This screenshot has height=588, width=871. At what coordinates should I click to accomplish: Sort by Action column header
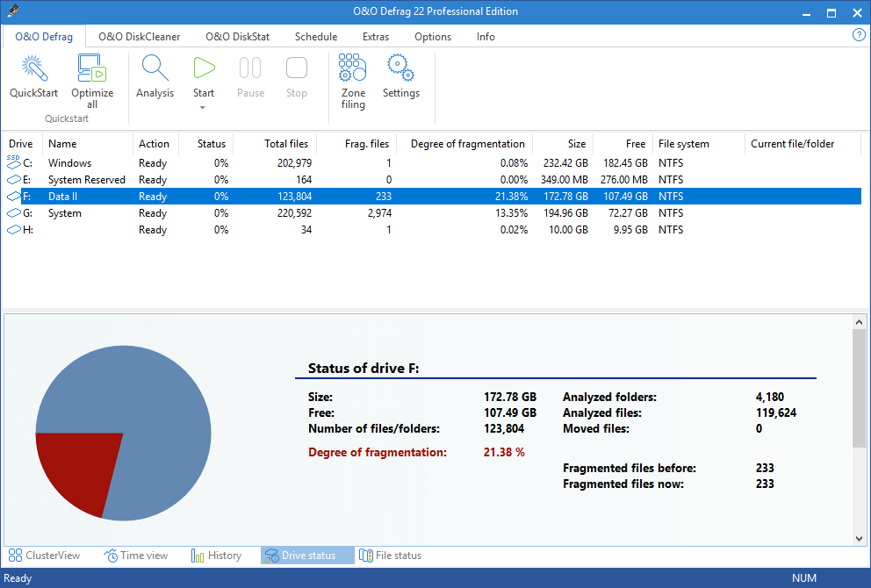(155, 144)
